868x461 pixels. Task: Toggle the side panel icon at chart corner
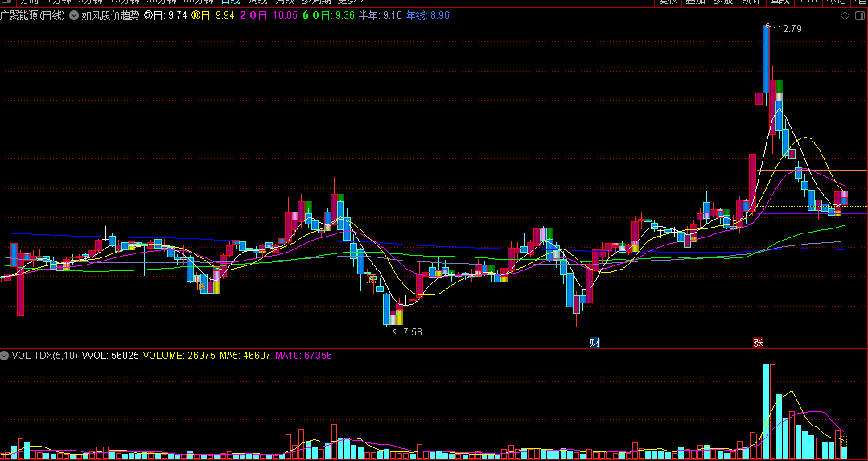[x=860, y=15]
